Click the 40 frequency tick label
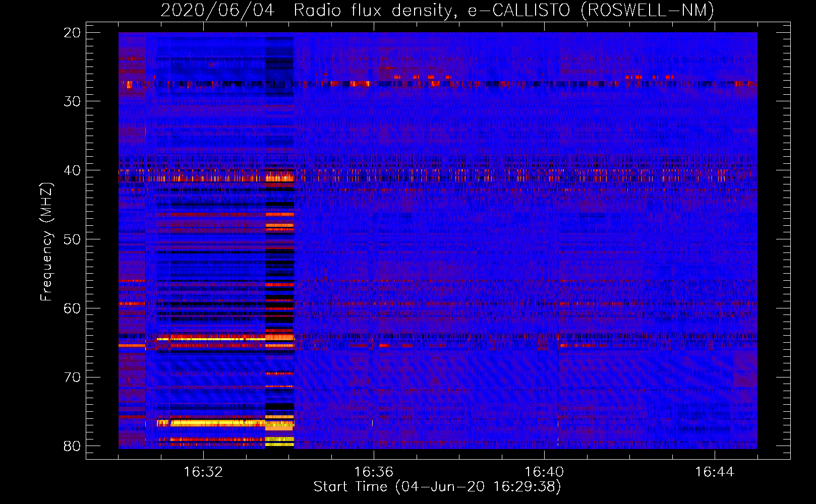 click(x=73, y=170)
